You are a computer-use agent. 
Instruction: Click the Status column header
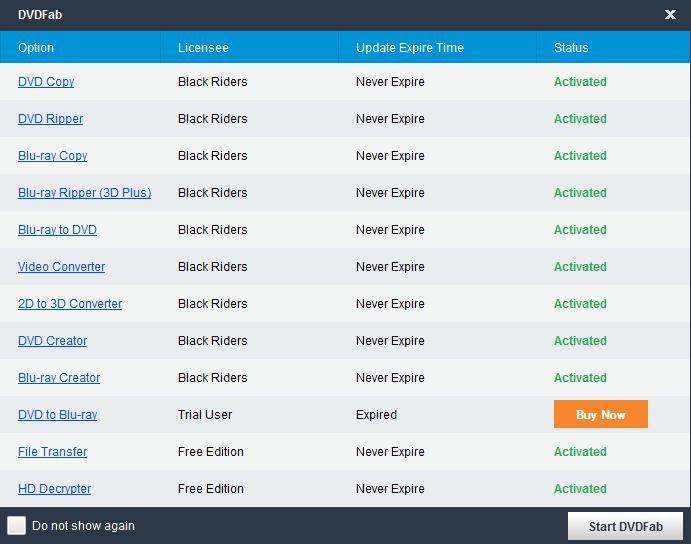571,48
